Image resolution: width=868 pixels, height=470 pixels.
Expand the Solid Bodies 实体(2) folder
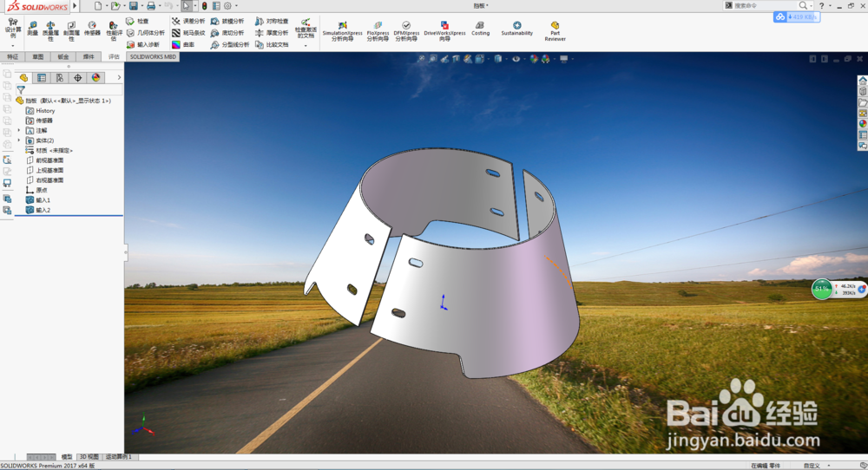pos(19,140)
